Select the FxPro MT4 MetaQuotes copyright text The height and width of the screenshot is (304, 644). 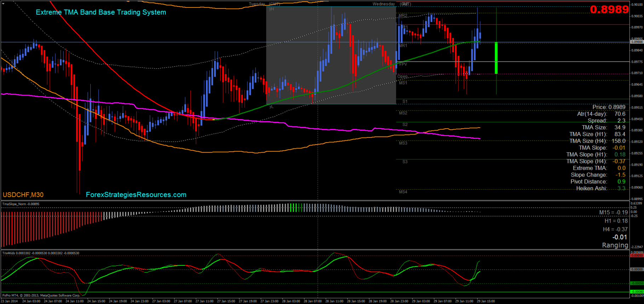[41, 295]
